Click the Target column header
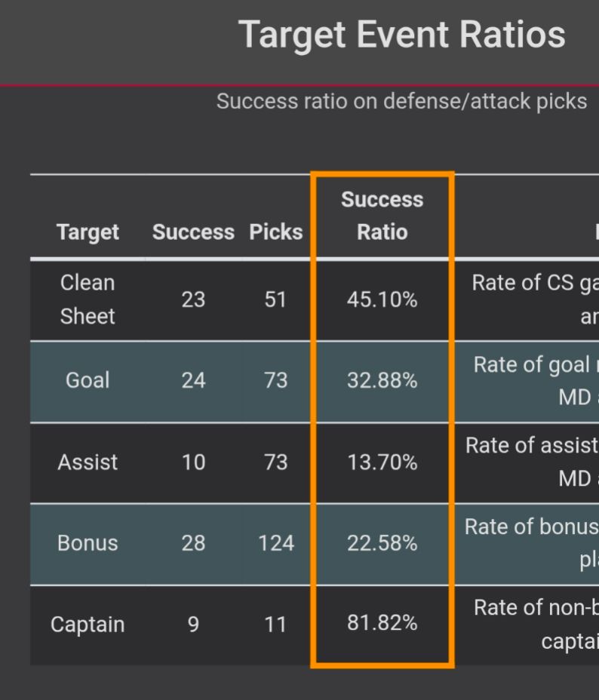This screenshot has width=599, height=700. [x=88, y=232]
